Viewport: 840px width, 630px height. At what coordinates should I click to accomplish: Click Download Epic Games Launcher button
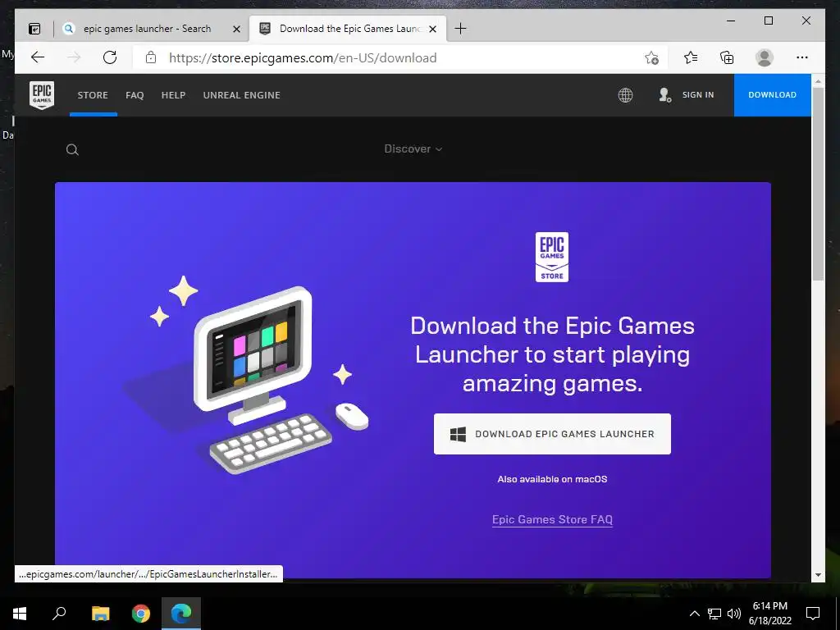pos(552,434)
